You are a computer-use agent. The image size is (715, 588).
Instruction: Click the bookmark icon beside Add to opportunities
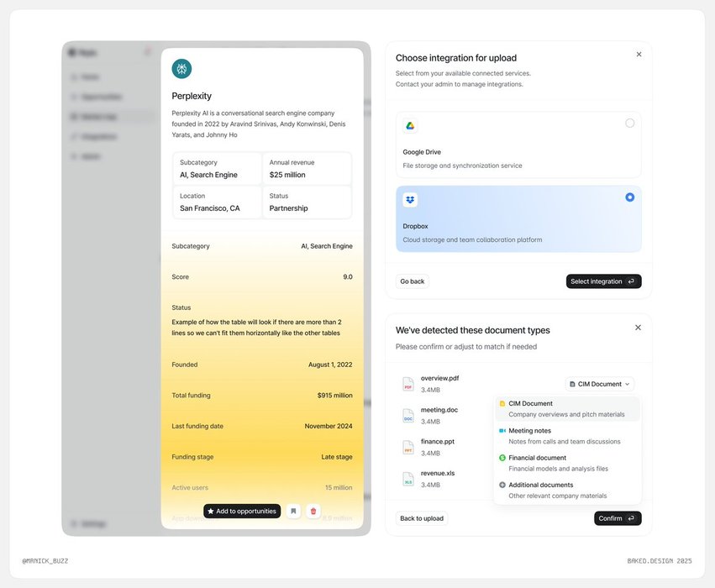pos(293,511)
